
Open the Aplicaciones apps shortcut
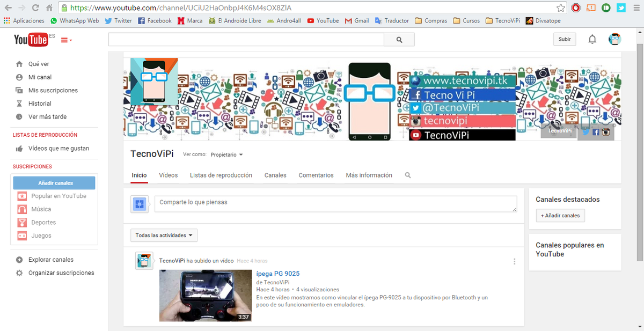pos(24,20)
